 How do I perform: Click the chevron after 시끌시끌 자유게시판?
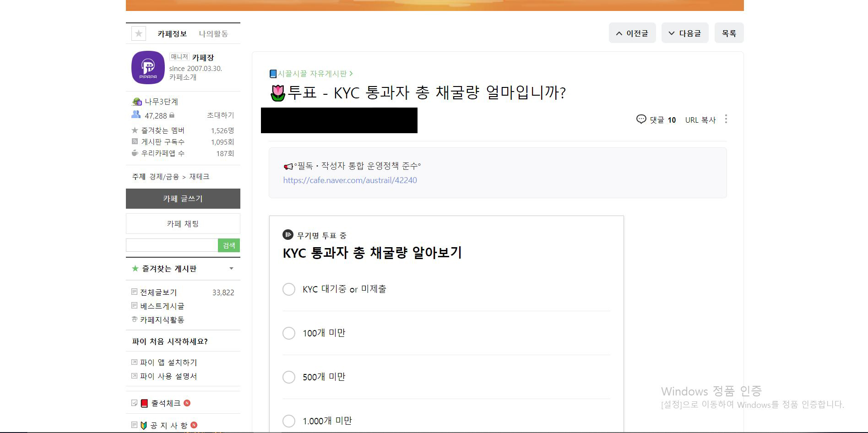[351, 73]
